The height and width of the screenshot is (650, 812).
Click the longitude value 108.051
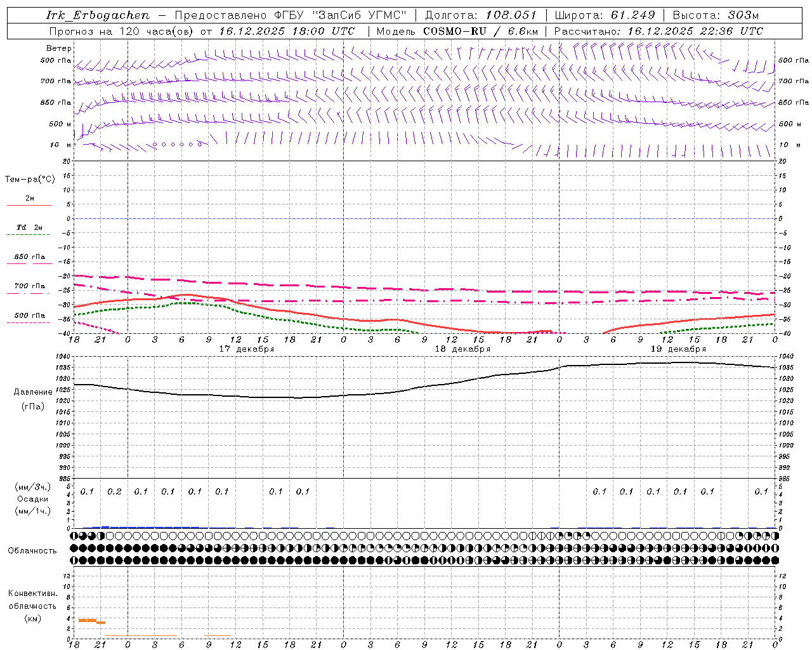(511, 15)
